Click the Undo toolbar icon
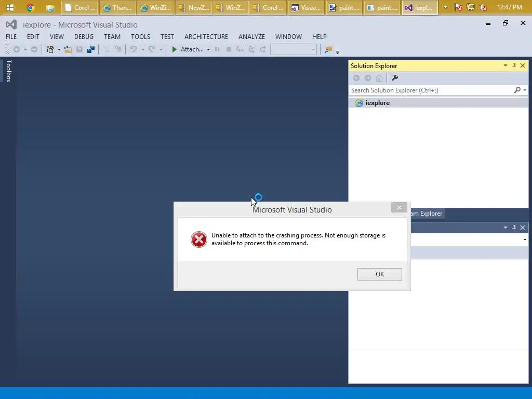This screenshot has width=532, height=399. click(x=134, y=49)
